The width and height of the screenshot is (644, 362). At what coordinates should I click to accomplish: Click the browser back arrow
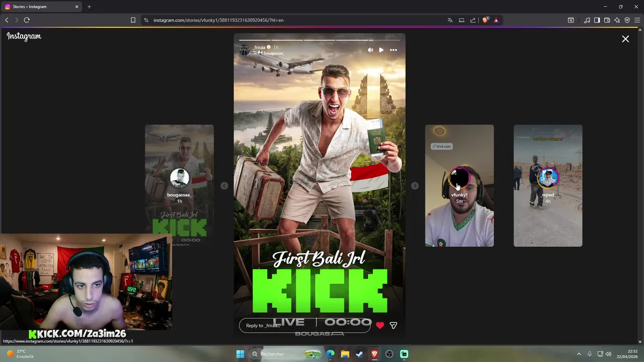click(x=7, y=20)
